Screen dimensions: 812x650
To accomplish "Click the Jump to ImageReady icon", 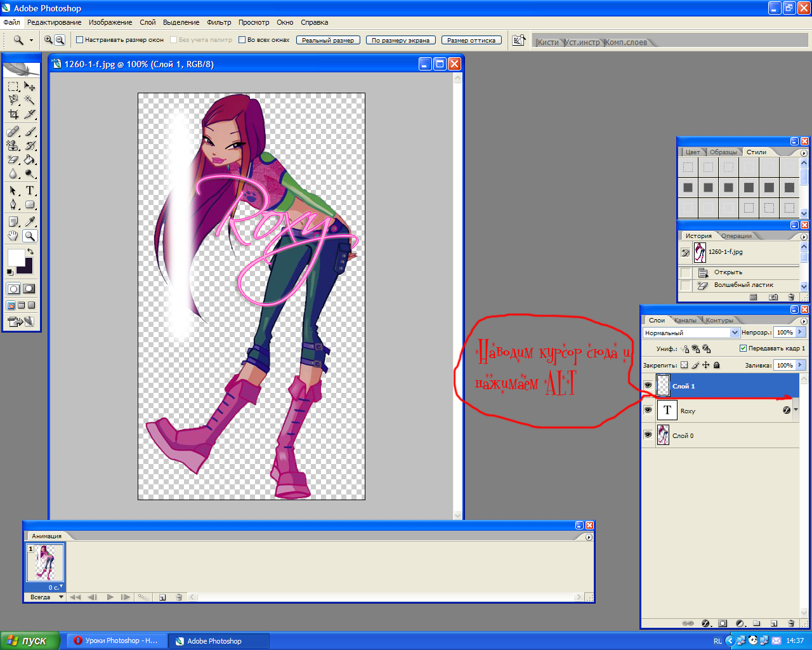I will (x=21, y=322).
